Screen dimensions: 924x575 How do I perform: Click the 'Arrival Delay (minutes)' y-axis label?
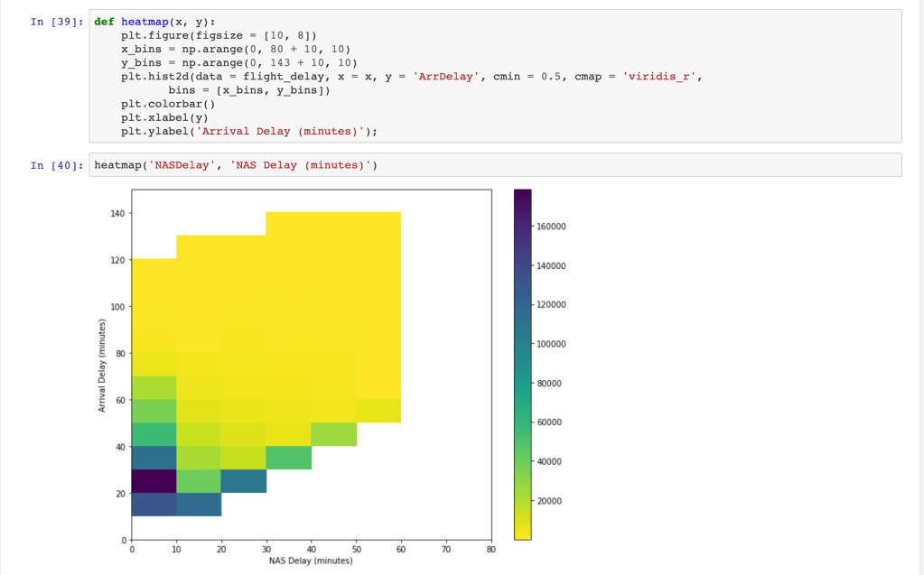coord(103,366)
